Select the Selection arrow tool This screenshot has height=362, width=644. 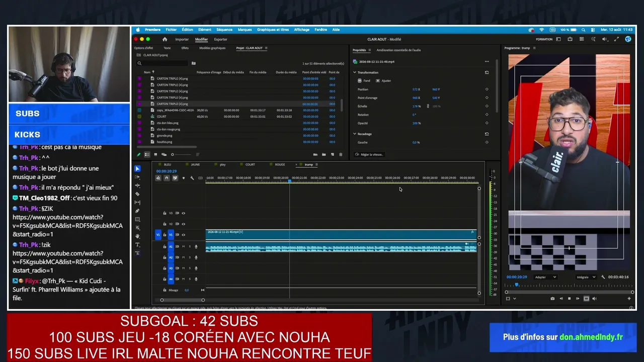(137, 169)
